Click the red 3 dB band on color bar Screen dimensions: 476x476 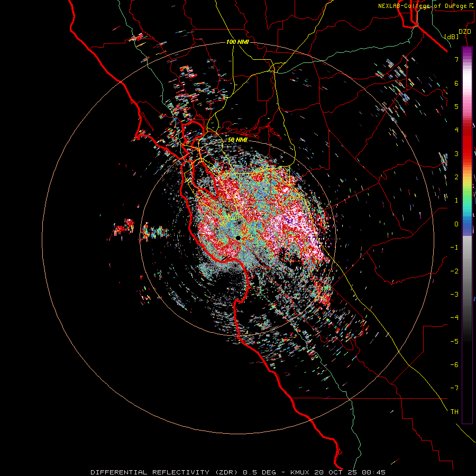(467, 153)
